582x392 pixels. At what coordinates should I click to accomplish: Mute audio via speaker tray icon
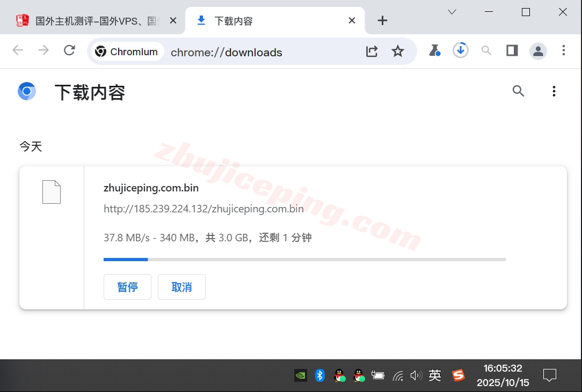tap(417, 375)
